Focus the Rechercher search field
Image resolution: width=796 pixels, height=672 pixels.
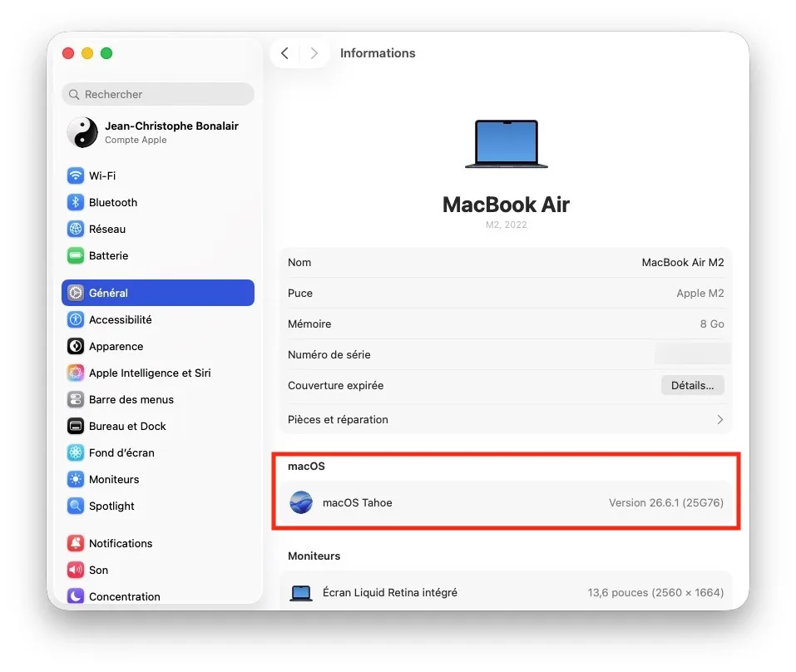(158, 95)
